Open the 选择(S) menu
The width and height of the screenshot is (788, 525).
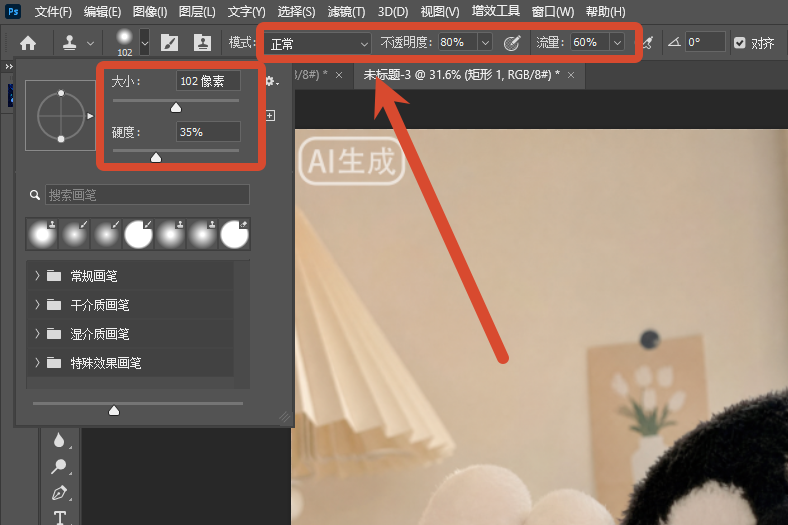pyautogui.click(x=296, y=12)
